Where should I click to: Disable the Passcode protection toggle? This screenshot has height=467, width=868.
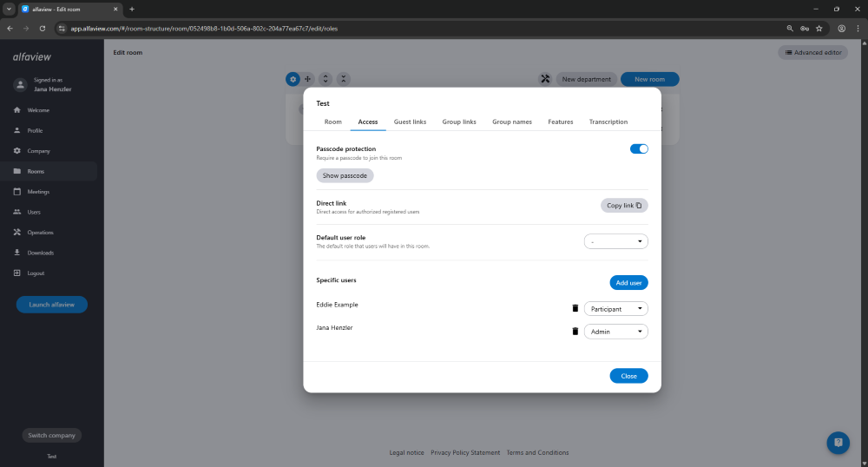(639, 149)
